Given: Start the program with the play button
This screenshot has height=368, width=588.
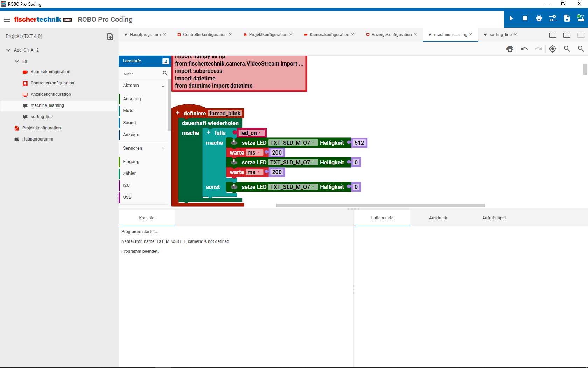Looking at the screenshot, I should tap(511, 18).
